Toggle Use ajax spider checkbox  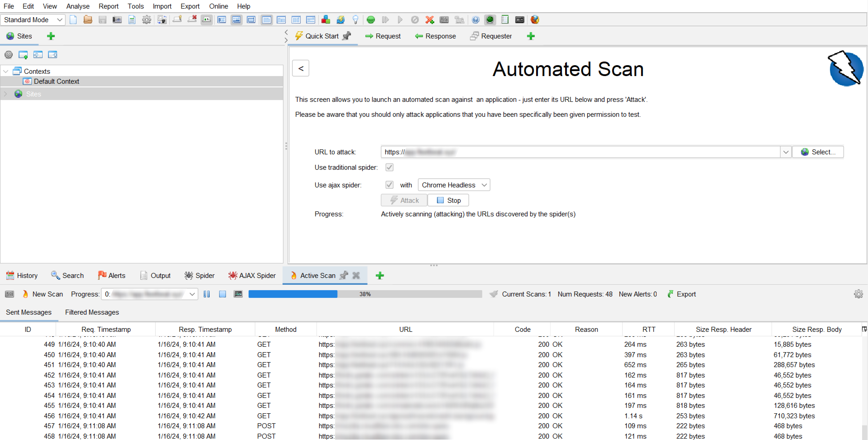(389, 185)
